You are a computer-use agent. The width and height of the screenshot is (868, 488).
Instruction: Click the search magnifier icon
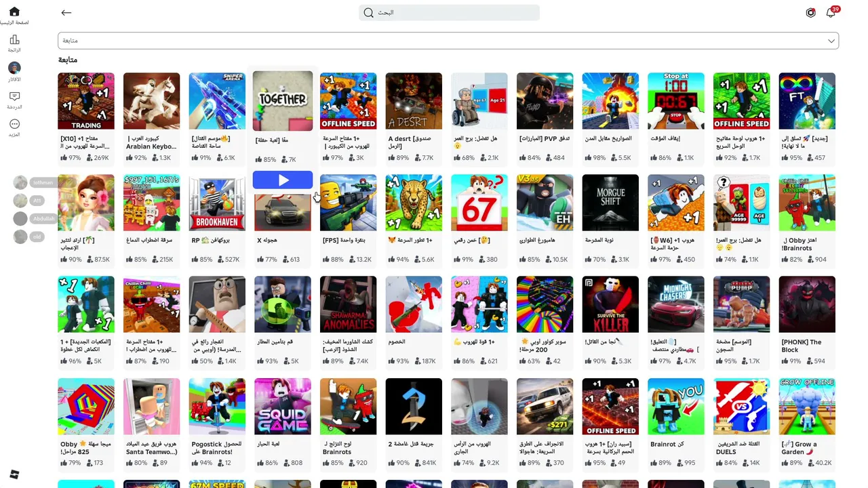pyautogui.click(x=369, y=12)
